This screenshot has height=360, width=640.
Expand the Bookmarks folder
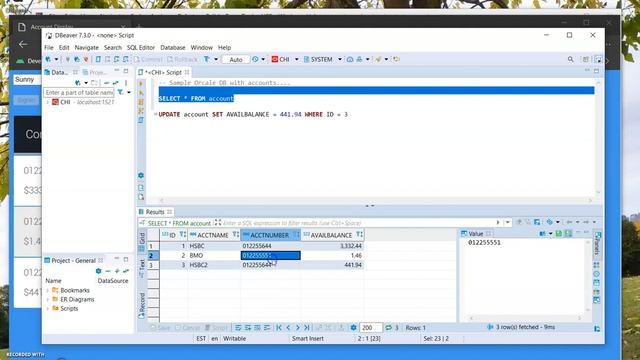point(47,290)
